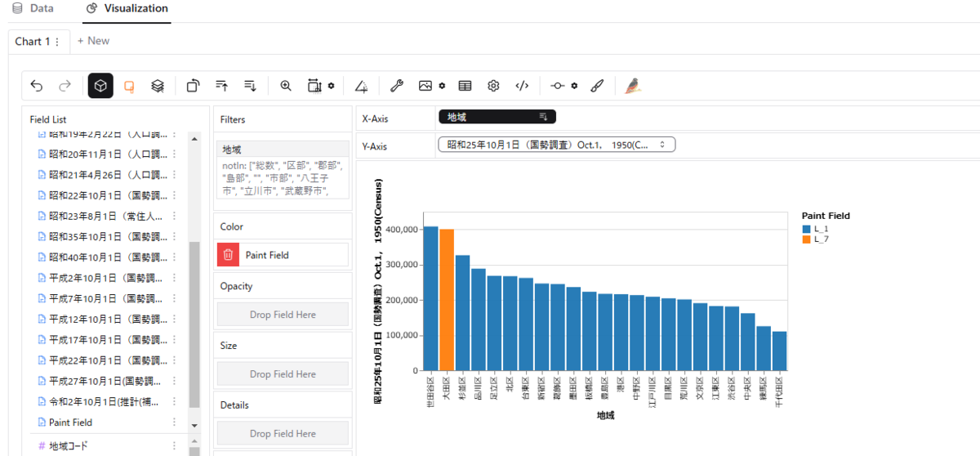Click the export image icon
Image resolution: width=980 pixels, height=456 pixels.
425,86
